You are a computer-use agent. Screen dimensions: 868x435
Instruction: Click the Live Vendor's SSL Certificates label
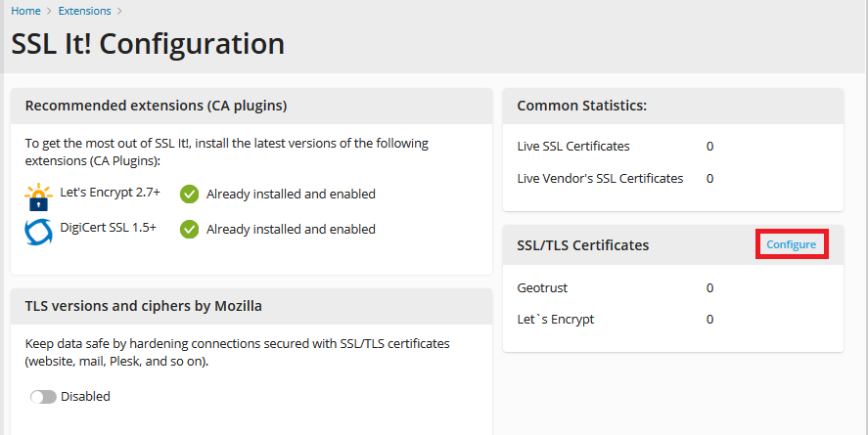[x=600, y=179]
